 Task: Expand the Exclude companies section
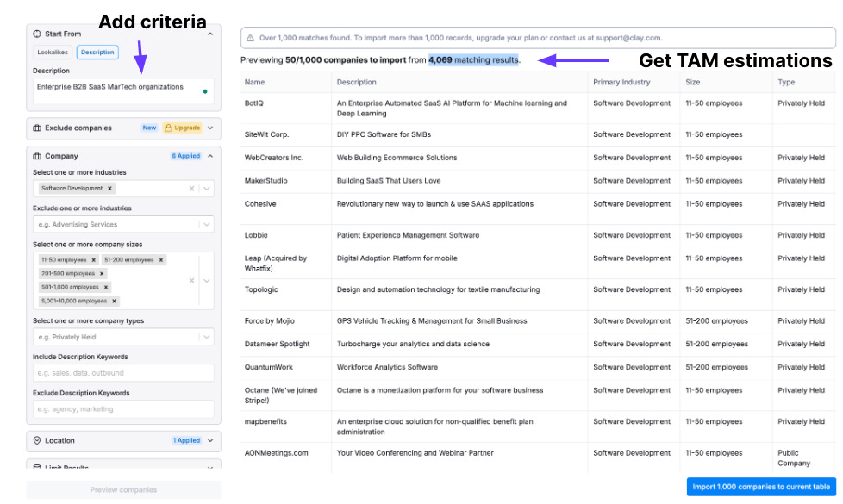(x=210, y=128)
